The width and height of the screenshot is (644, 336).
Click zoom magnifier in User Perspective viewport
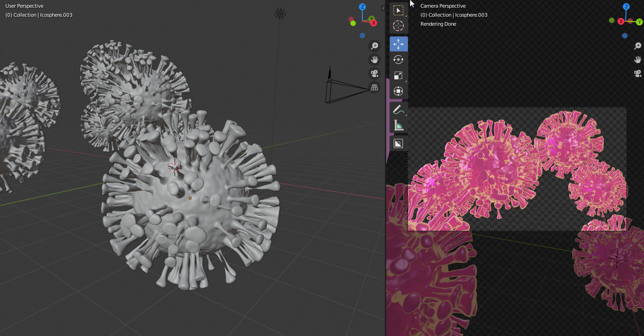374,46
